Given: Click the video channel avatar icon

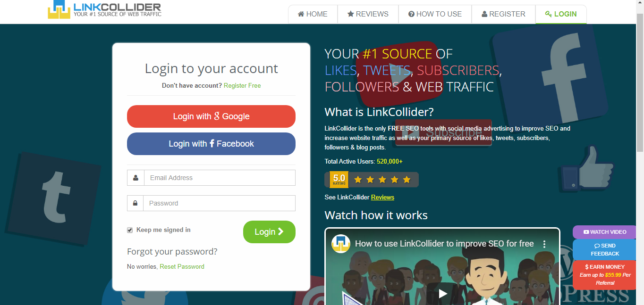Looking at the screenshot, I should 340,244.
